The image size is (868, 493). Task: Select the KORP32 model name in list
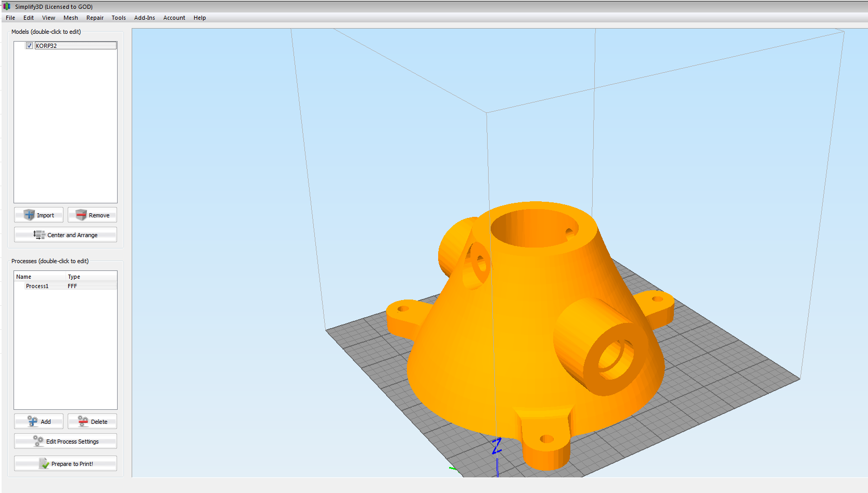(46, 46)
